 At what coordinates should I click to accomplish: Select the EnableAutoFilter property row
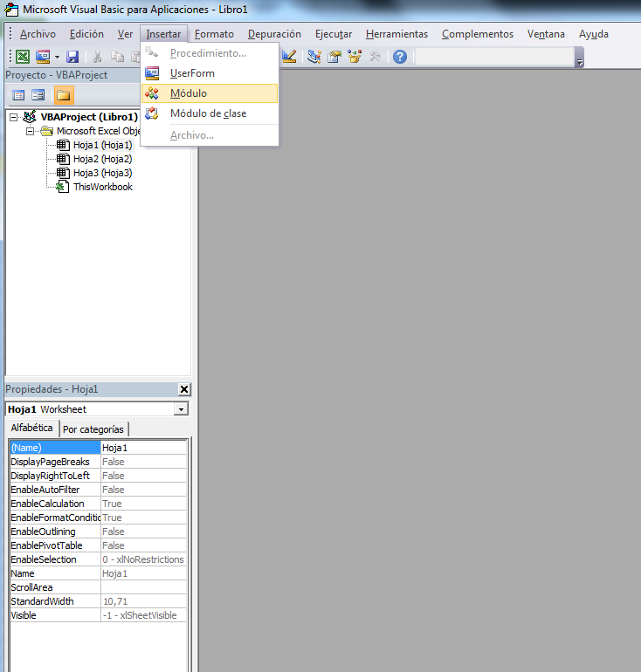98,490
